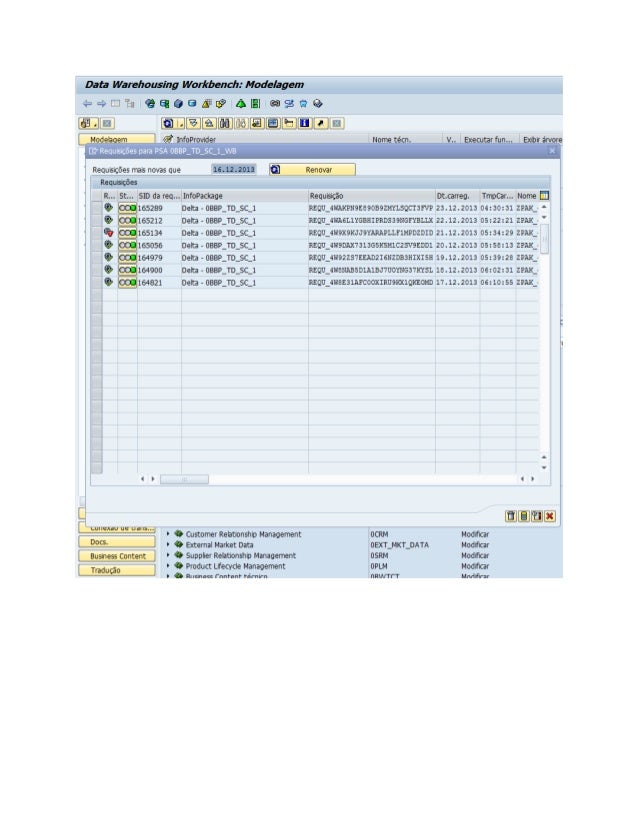
Task: Click Modificar for Supplier Relationship Management
Action: pyautogui.click(x=475, y=555)
